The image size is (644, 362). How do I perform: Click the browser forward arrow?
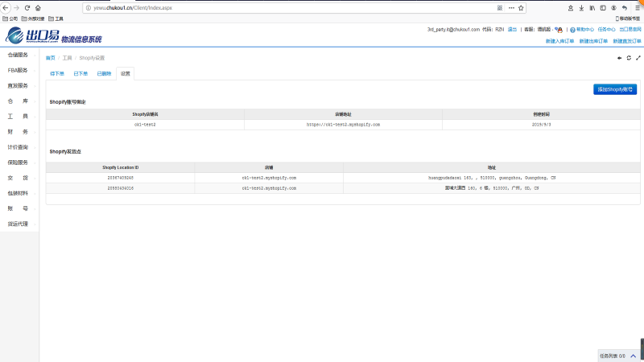(x=16, y=8)
